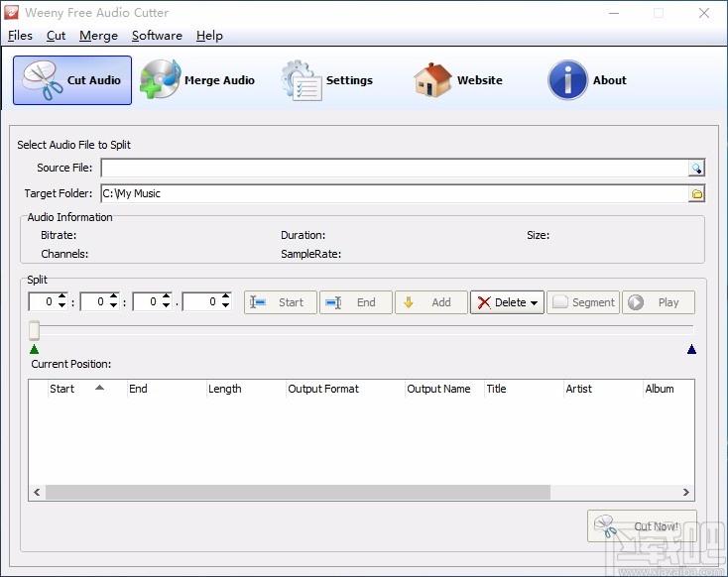Sort by the Start column header
This screenshot has height=577, width=728.
(x=87, y=389)
